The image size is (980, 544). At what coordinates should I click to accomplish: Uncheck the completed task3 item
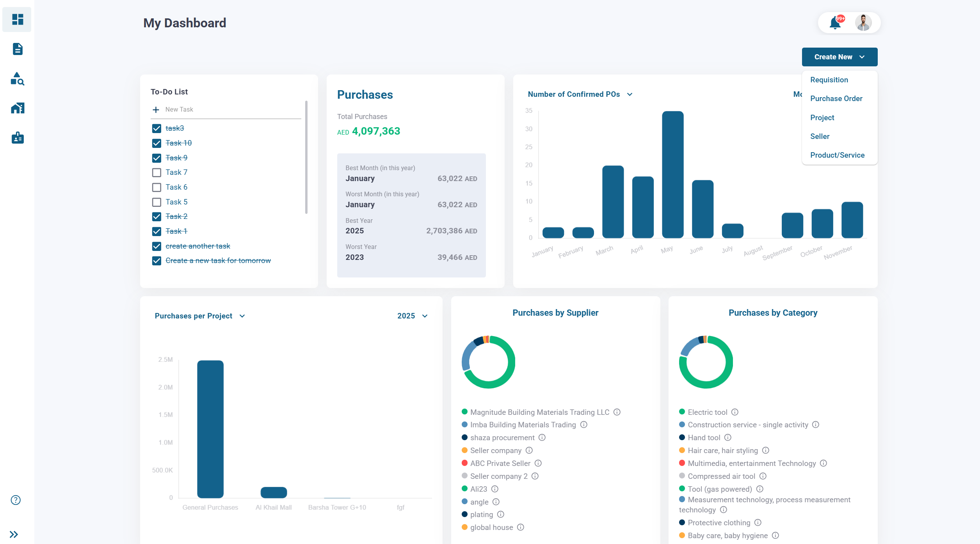click(157, 128)
